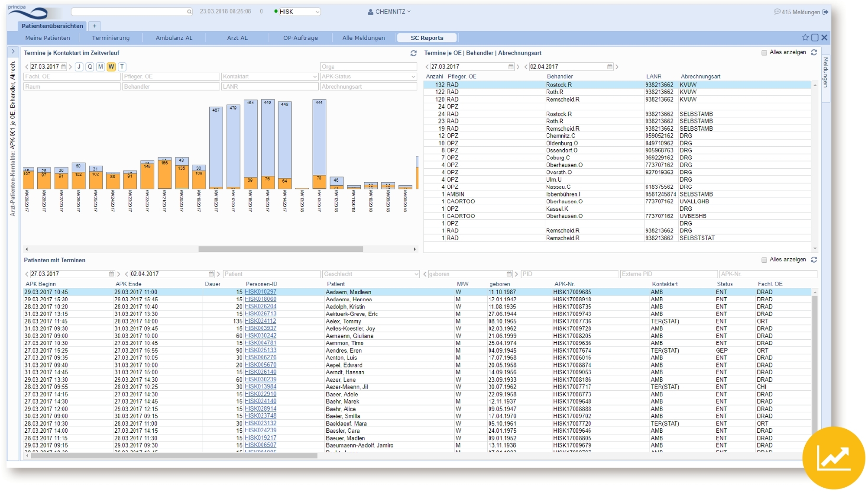This screenshot has height=492, width=868.
Task: Switch to the OP-Aufträge tab
Action: pos(300,38)
